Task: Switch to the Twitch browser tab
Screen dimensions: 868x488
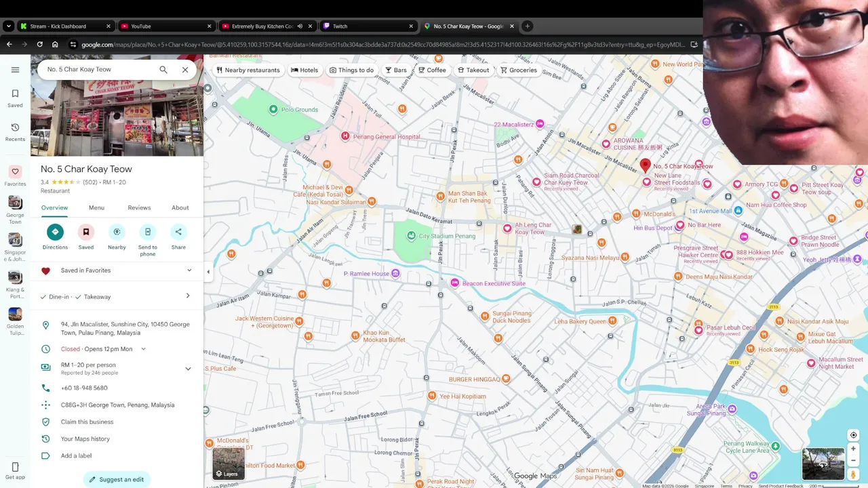Action: (x=367, y=26)
